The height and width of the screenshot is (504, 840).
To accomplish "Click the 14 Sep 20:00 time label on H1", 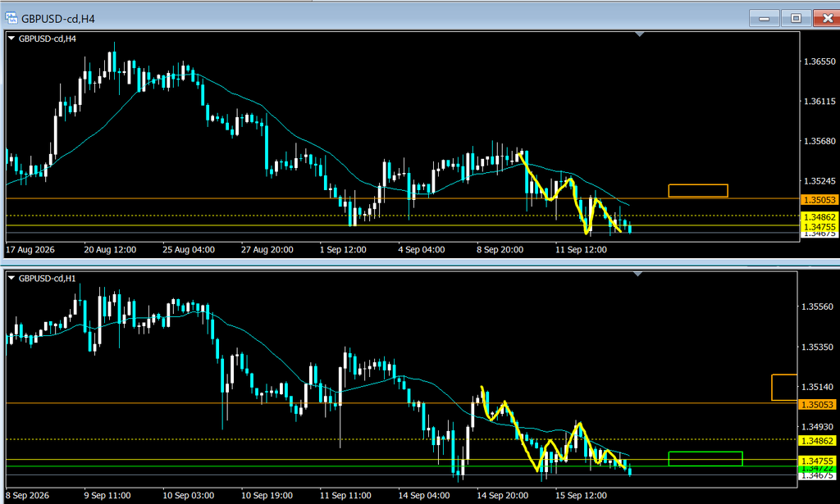I will point(503,496).
